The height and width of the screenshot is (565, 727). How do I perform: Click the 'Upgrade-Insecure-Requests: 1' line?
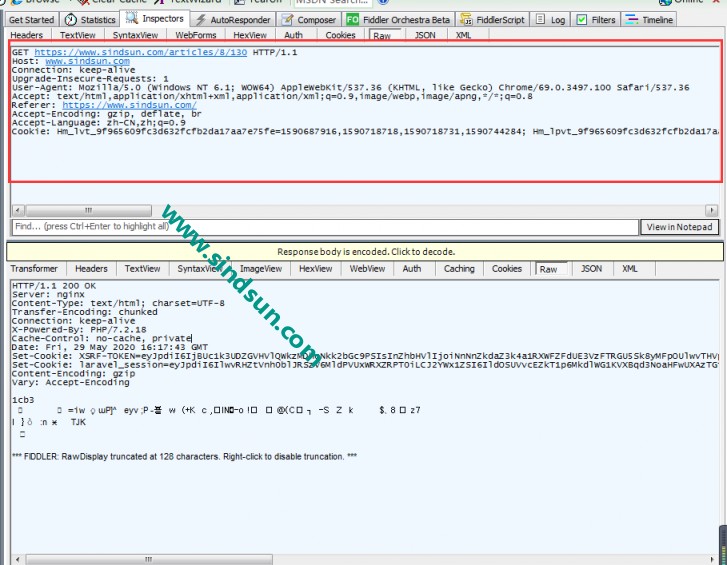[90, 79]
